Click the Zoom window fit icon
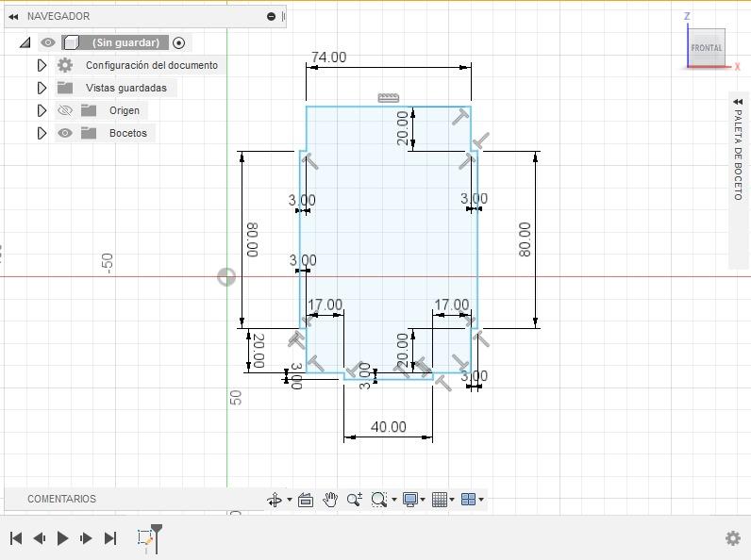Viewport: 751px width, 560px height. (379, 500)
